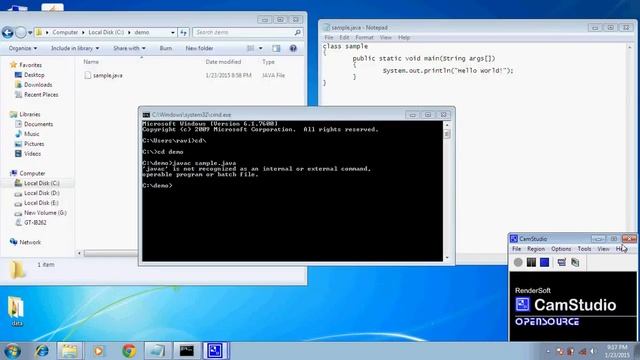Viewport: 640px width, 360px height.
Task: Click the last CamStudio toolbar icon
Action: click(x=575, y=262)
